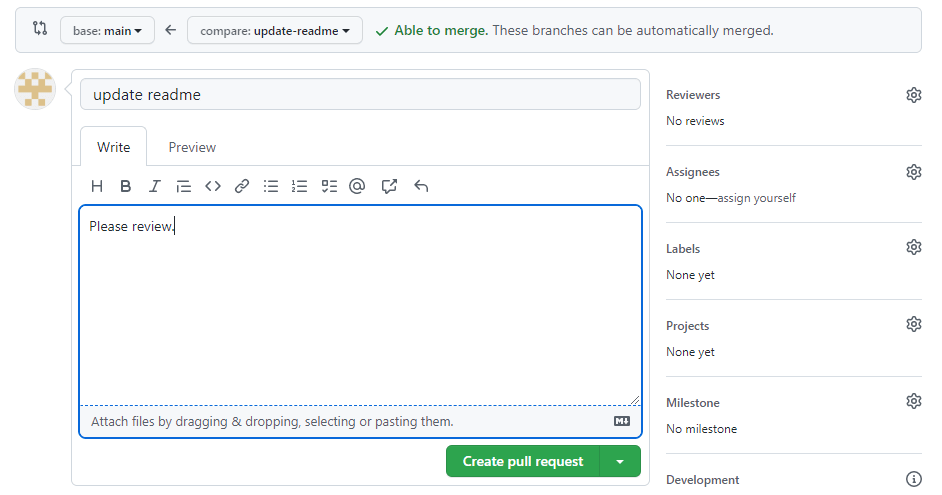Click the pull request title field

(x=360, y=94)
